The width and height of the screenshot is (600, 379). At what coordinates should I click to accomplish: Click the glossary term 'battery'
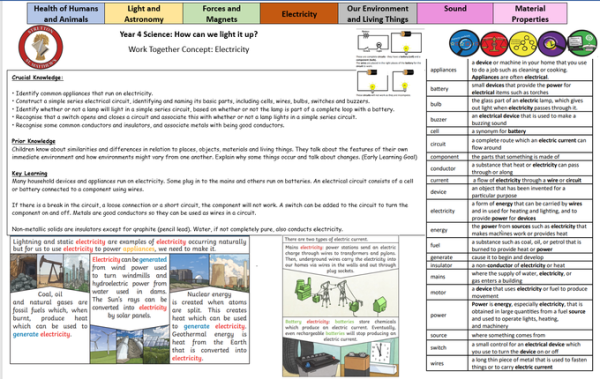pyautogui.click(x=439, y=89)
